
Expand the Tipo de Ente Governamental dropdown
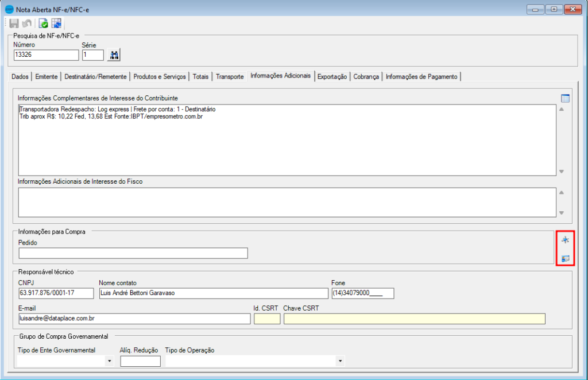point(109,361)
